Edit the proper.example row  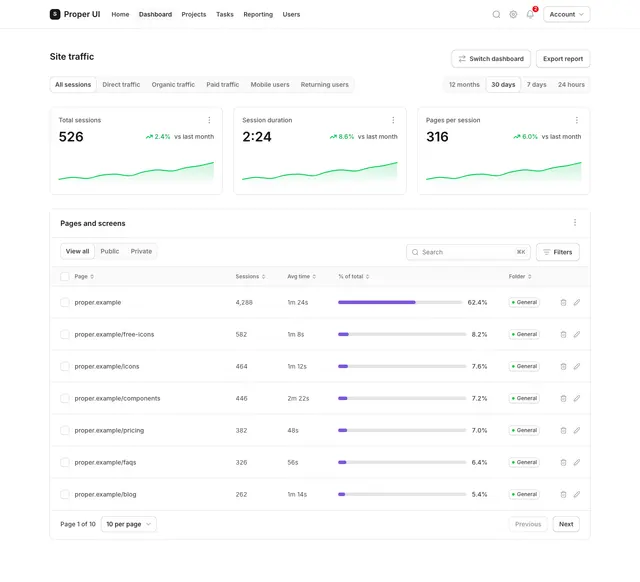(x=577, y=302)
